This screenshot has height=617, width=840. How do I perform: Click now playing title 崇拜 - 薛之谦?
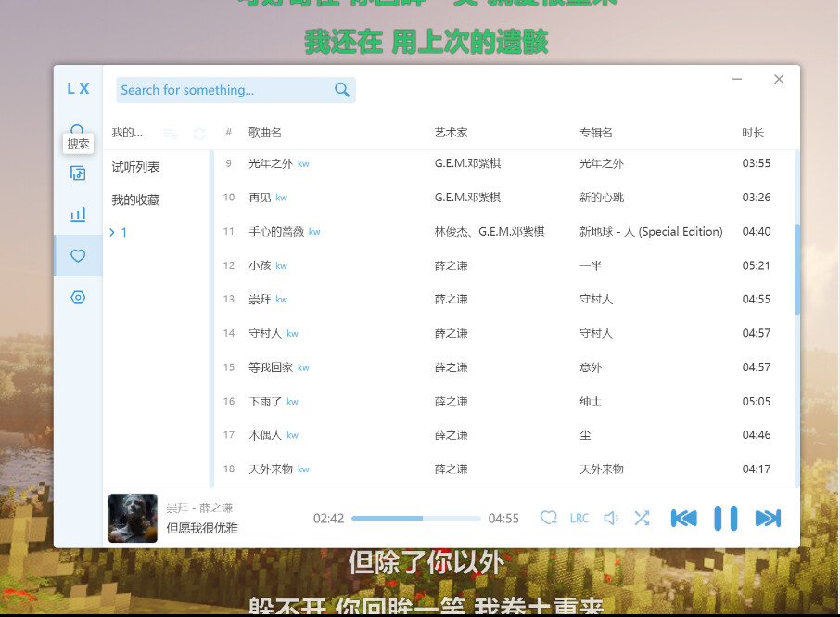point(199,508)
